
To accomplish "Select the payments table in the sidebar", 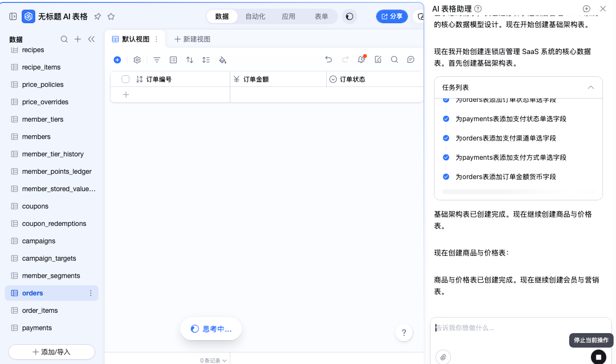I will coord(37,328).
